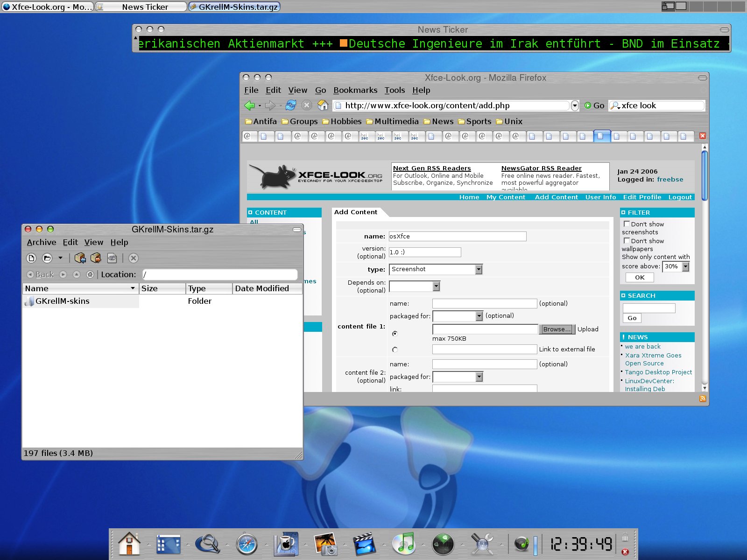Open the photo camera icon in the dock
This screenshot has height=560, width=747.
(325, 544)
